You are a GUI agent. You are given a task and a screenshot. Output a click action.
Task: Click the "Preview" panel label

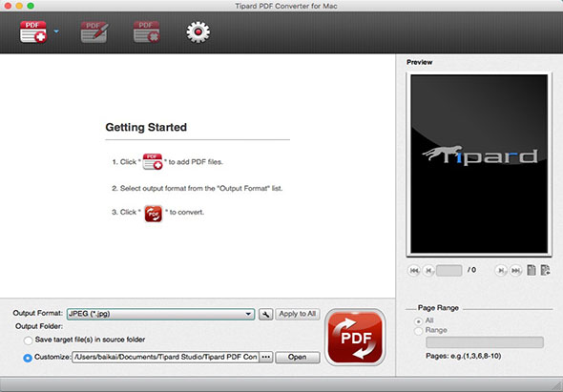pos(419,62)
